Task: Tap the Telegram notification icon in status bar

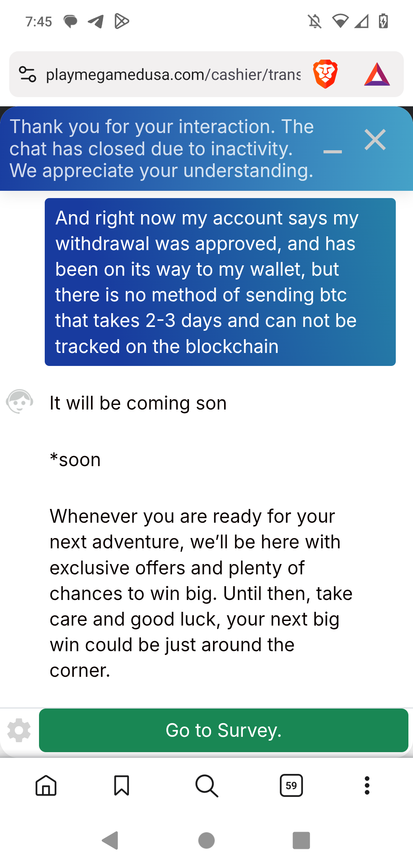Action: [96, 21]
